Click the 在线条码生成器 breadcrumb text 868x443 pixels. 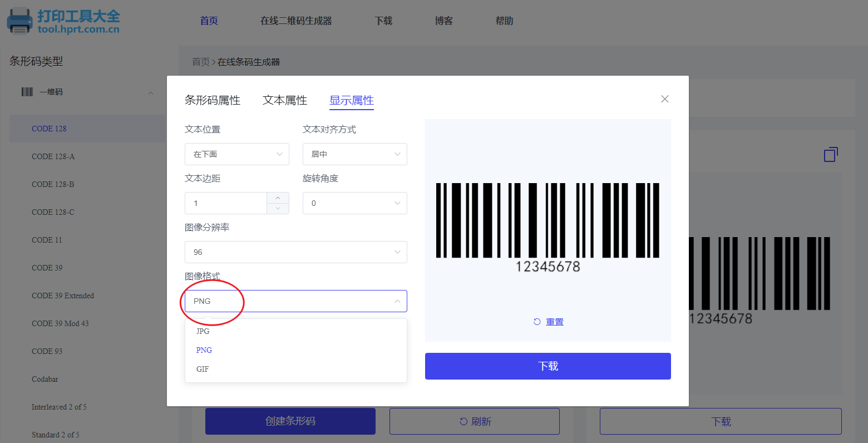tap(249, 62)
